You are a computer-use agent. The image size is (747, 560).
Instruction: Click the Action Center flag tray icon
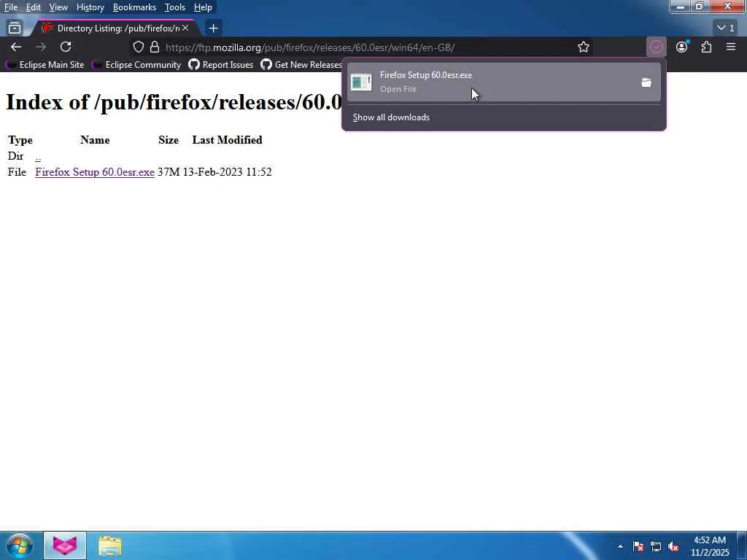click(638, 546)
